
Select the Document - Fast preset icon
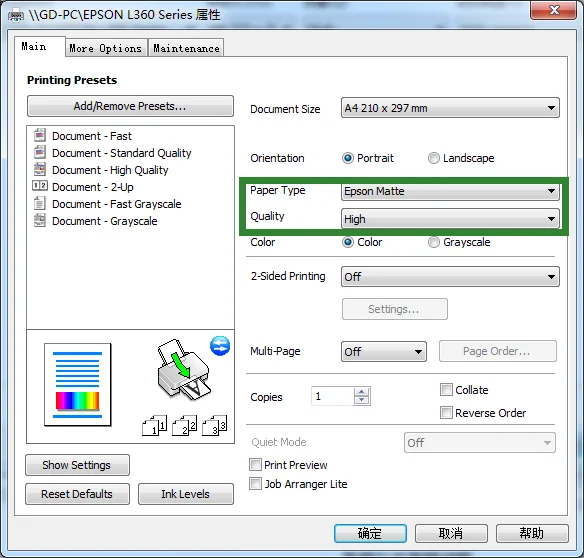40,135
